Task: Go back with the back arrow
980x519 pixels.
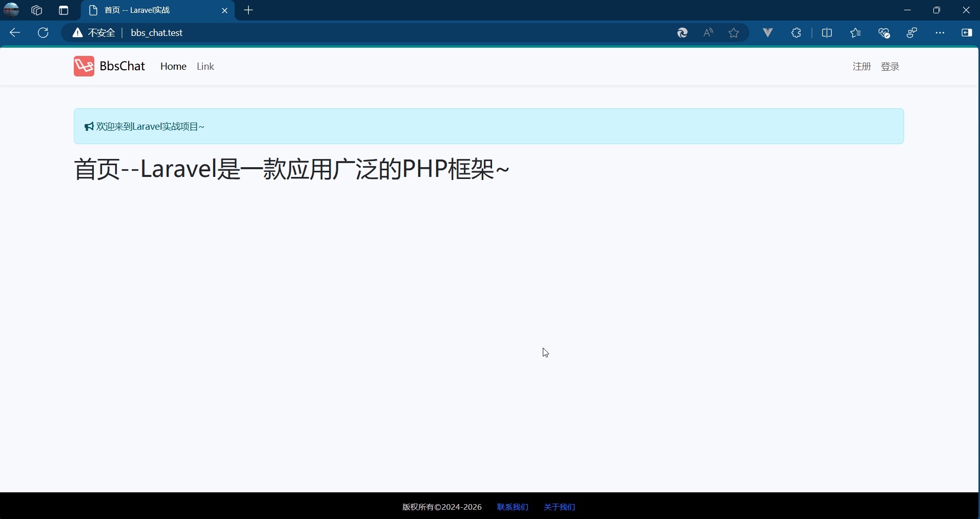Action: tap(15, 33)
